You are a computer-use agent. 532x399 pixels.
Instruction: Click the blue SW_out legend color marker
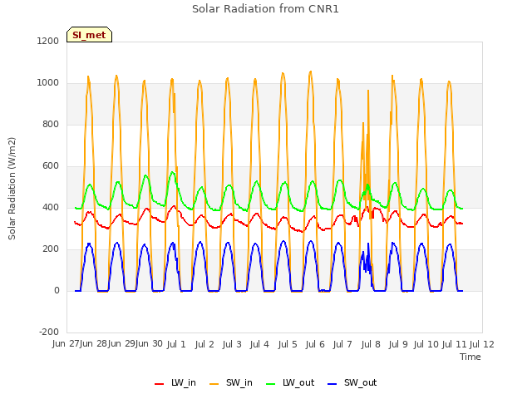(x=332, y=384)
